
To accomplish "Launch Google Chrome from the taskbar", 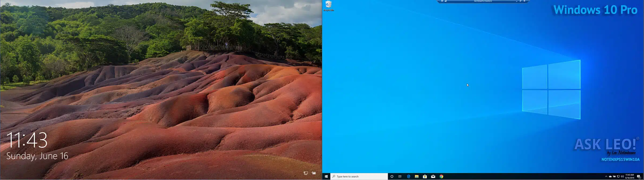I will tap(441, 177).
